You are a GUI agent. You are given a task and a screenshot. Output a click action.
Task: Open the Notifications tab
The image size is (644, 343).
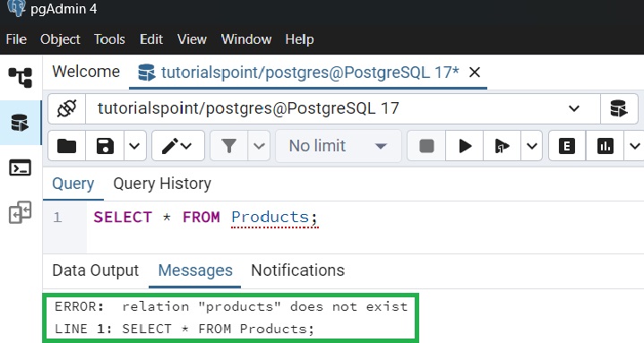click(x=297, y=270)
